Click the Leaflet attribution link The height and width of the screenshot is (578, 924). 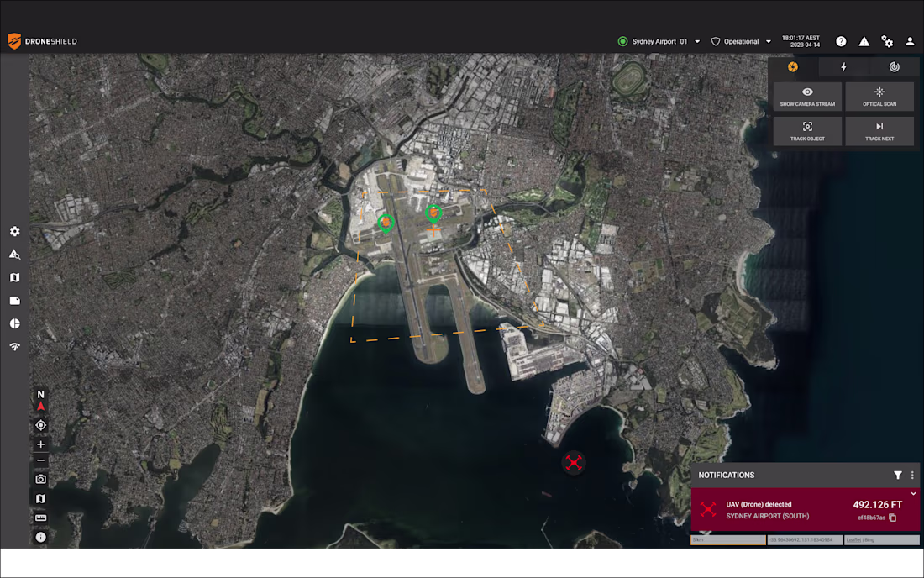coord(853,539)
